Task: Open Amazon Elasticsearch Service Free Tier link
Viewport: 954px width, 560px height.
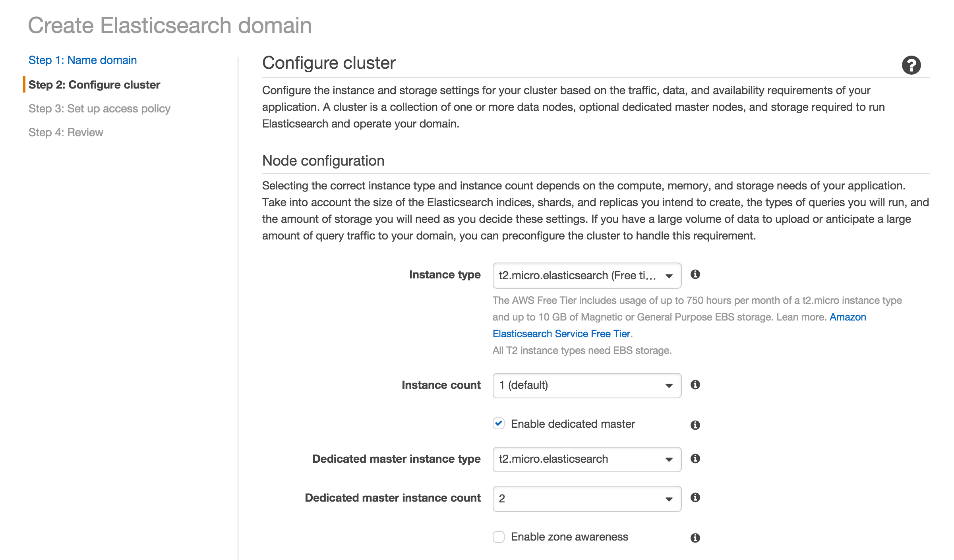Action: pos(561,334)
